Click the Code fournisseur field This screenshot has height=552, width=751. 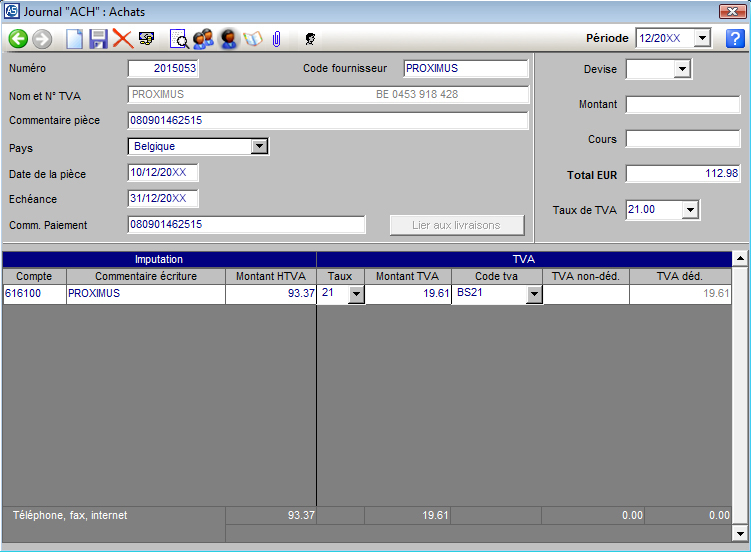[465, 69]
